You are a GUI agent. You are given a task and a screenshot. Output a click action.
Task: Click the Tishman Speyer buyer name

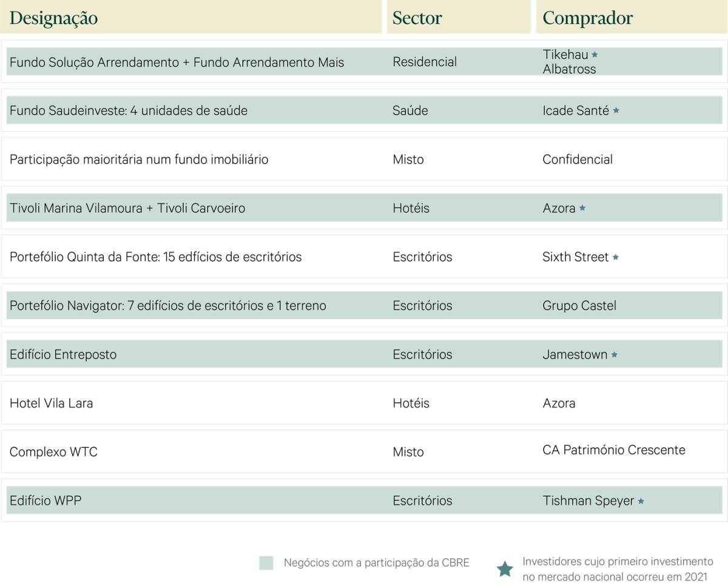pyautogui.click(x=588, y=501)
